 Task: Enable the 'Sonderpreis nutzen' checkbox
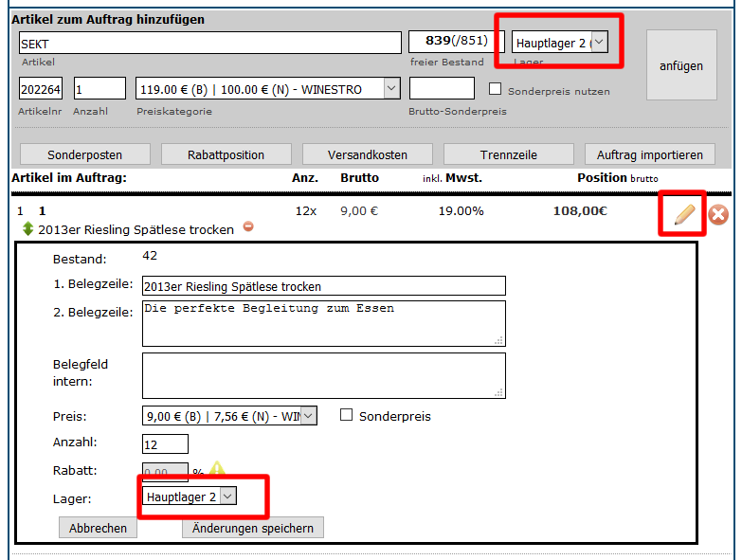click(495, 90)
